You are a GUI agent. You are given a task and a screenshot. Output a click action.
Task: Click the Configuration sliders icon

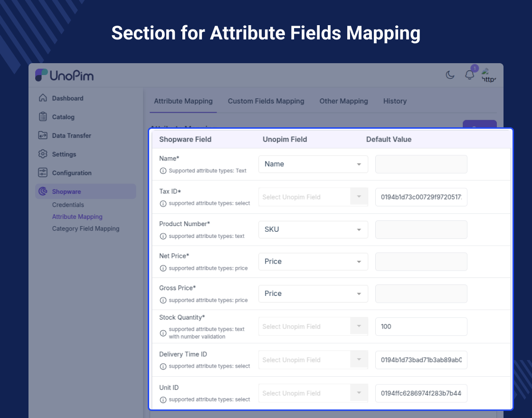coord(43,173)
